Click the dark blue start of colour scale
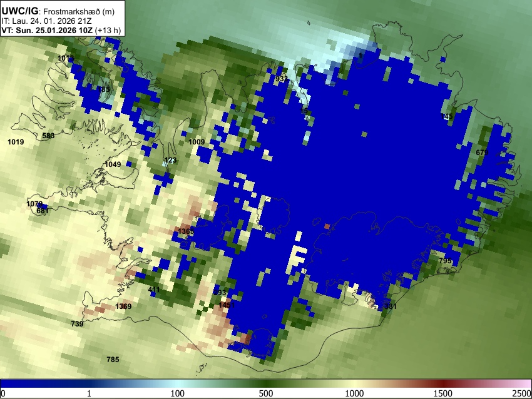This screenshot has width=532, height=399. pyautogui.click(x=10, y=383)
